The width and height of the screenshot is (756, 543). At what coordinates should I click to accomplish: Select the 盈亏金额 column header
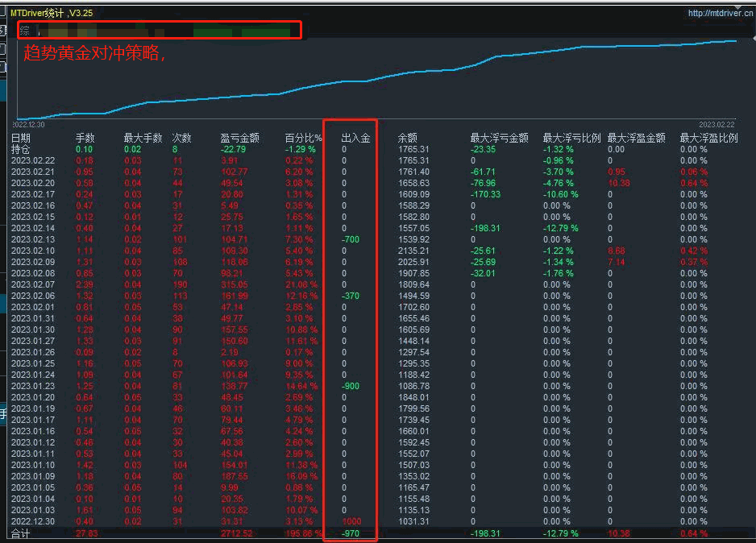tap(239, 138)
